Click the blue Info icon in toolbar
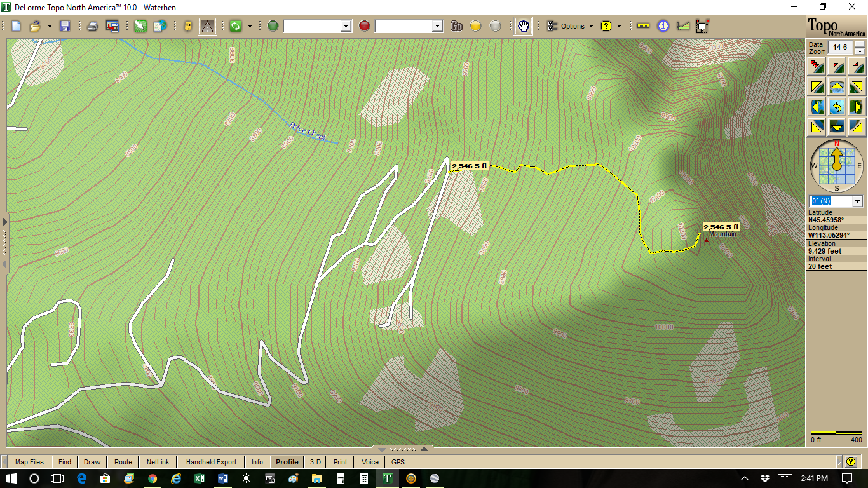 [x=663, y=26]
